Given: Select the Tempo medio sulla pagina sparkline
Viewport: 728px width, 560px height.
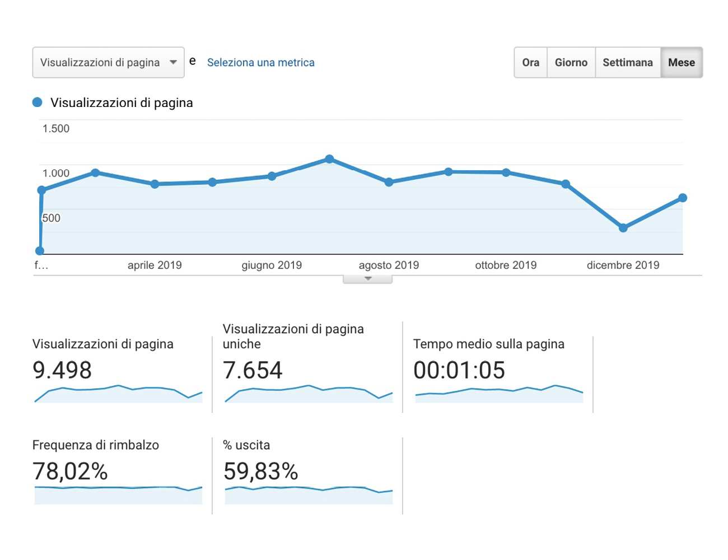Looking at the screenshot, I should coord(498,394).
